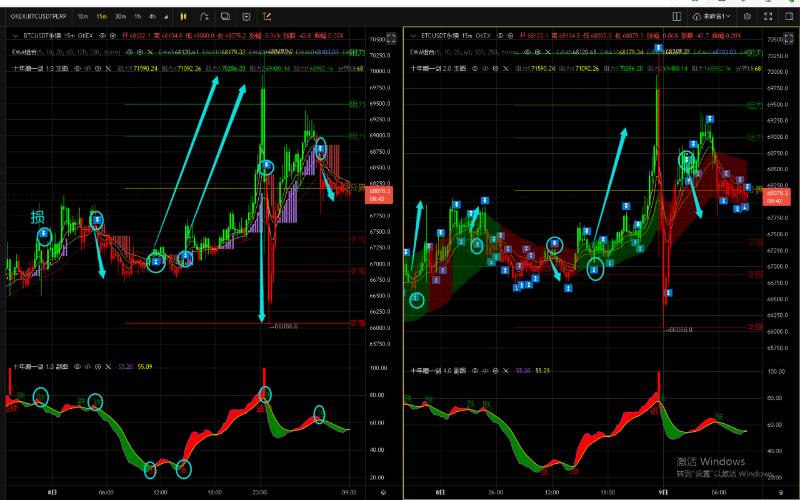
Task: Open the candlestick chart style selector
Action: (x=183, y=17)
